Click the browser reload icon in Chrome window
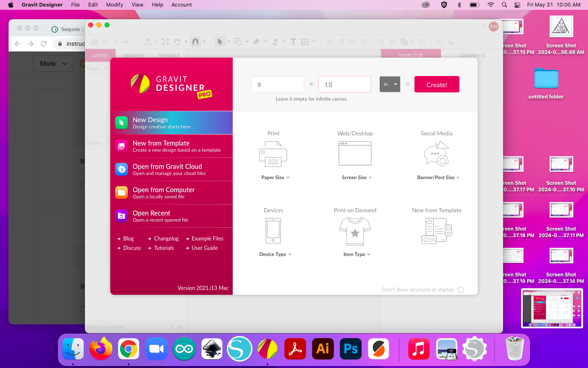The width and height of the screenshot is (588, 368). coord(44,44)
